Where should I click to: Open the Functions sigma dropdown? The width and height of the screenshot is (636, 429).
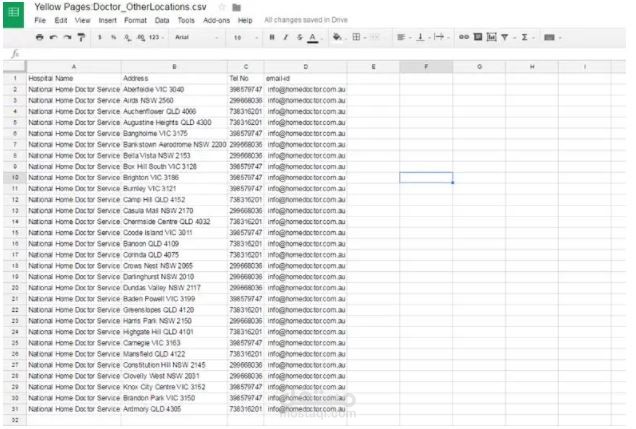pos(527,37)
